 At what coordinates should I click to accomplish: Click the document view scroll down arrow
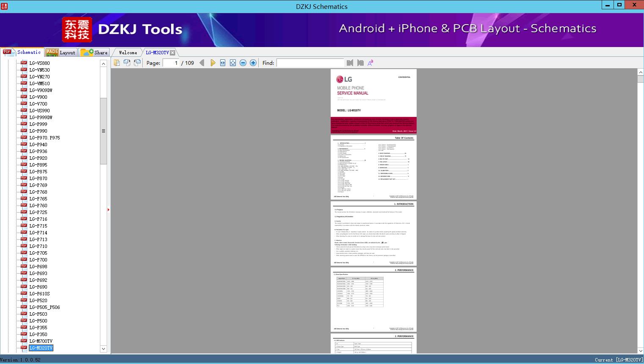click(x=641, y=350)
